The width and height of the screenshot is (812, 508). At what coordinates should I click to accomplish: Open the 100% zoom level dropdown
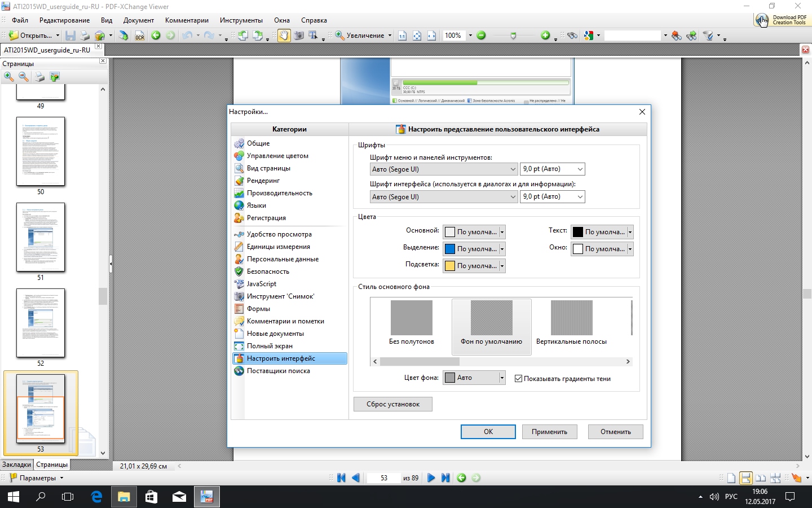pos(470,36)
